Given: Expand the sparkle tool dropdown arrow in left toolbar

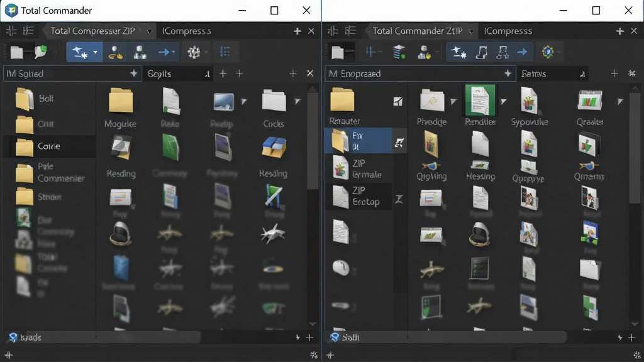Looking at the screenshot, I should click(96, 52).
